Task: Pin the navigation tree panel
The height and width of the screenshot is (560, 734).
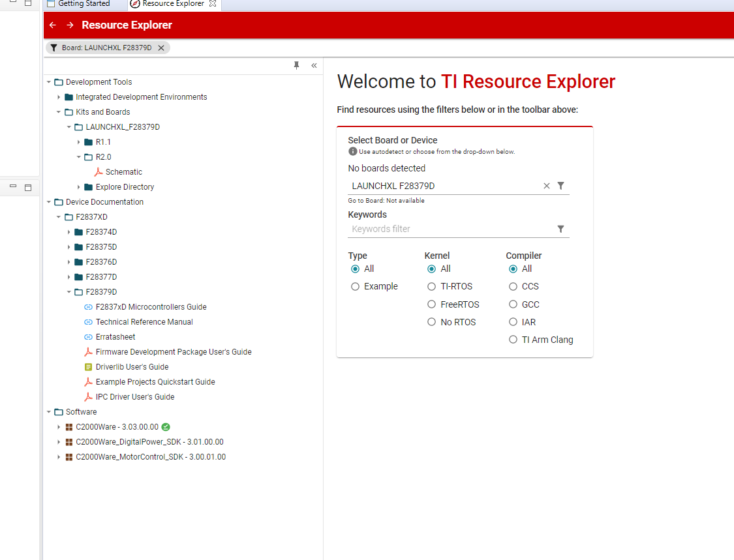Action: [296, 65]
